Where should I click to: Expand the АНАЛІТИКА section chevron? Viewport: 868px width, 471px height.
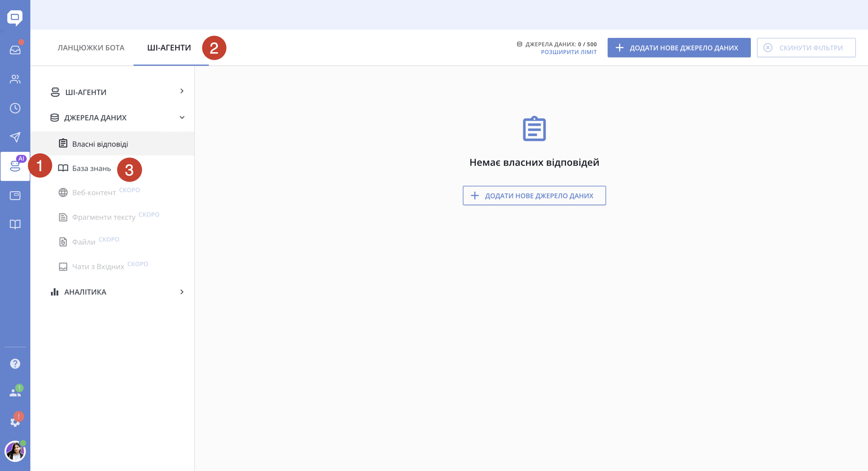[182, 292]
